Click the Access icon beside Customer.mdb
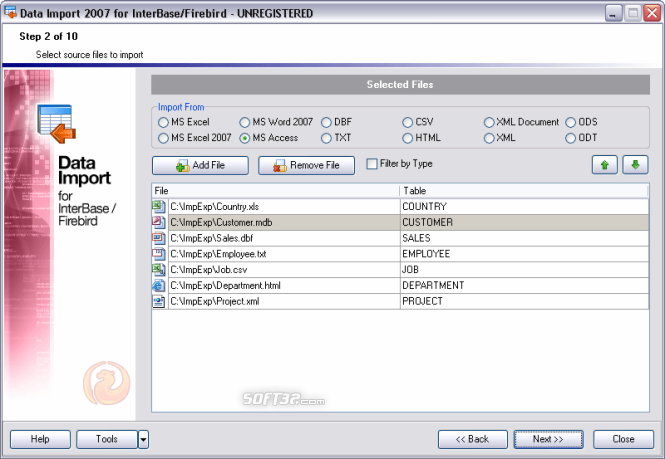 click(x=159, y=222)
